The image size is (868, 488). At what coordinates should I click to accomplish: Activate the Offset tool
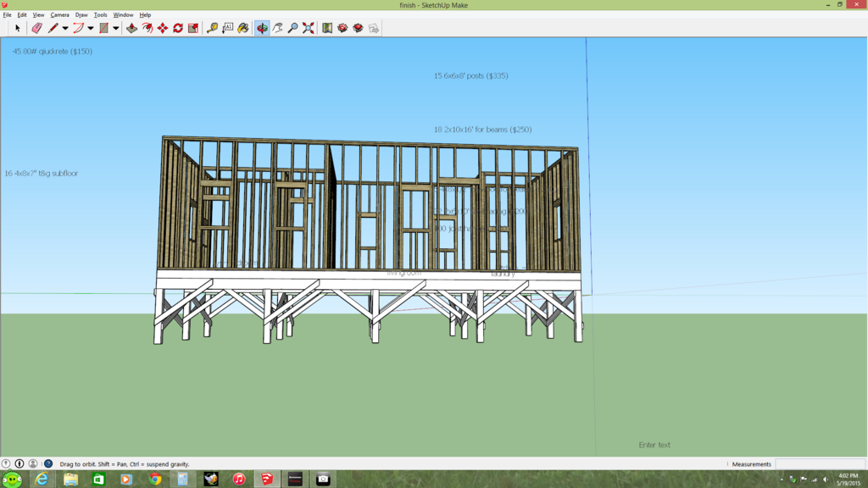[147, 28]
